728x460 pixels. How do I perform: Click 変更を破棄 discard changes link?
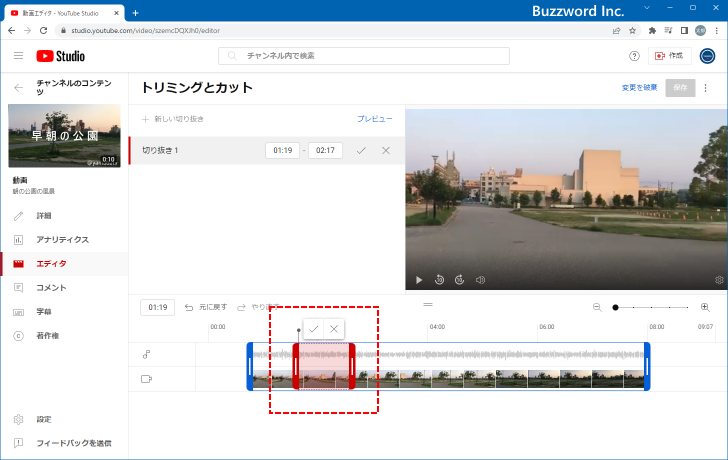click(x=639, y=87)
